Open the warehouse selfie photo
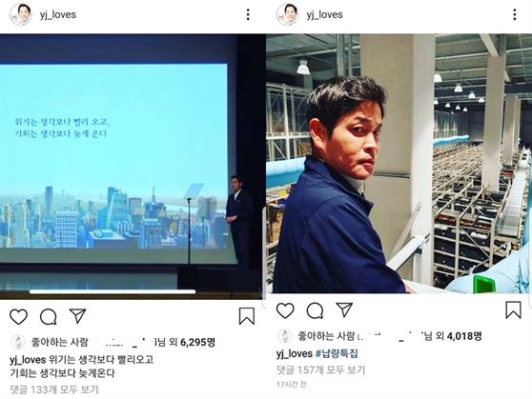Image resolution: width=532 pixels, height=399 pixels. pos(399,164)
